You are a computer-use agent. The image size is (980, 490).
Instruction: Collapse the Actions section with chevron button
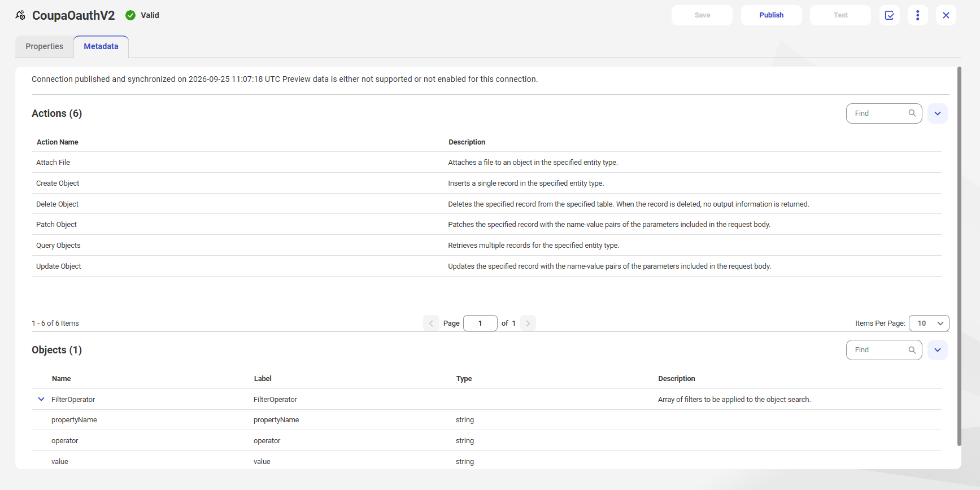pyautogui.click(x=938, y=113)
